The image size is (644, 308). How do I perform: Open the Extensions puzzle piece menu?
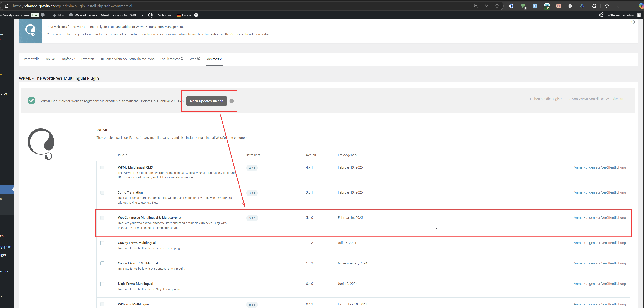(594, 6)
